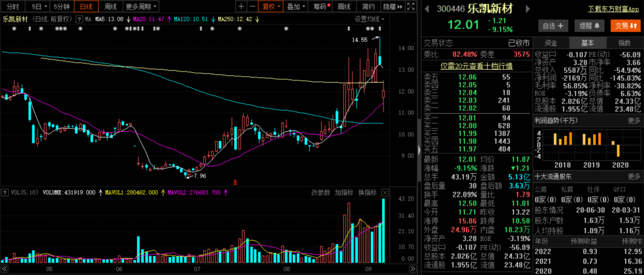This screenshot has height=275, width=644.
Task: Switch to the 指数 tab
Action: (624, 43)
